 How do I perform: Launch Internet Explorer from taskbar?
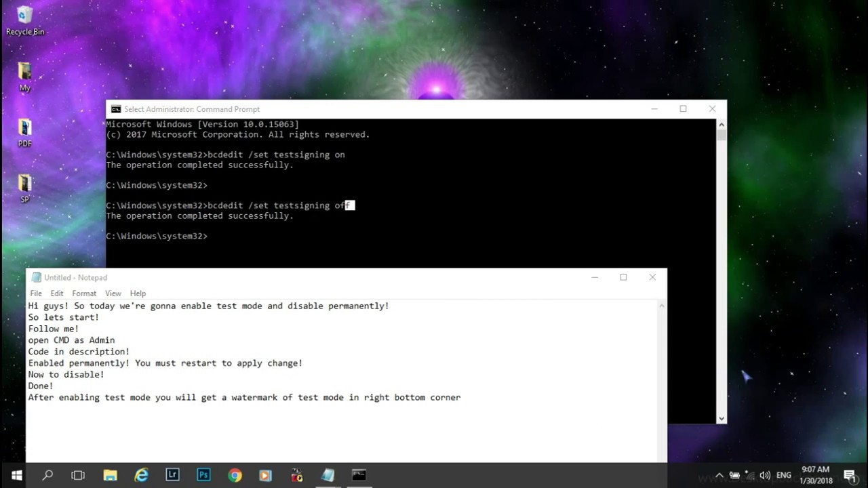point(141,475)
